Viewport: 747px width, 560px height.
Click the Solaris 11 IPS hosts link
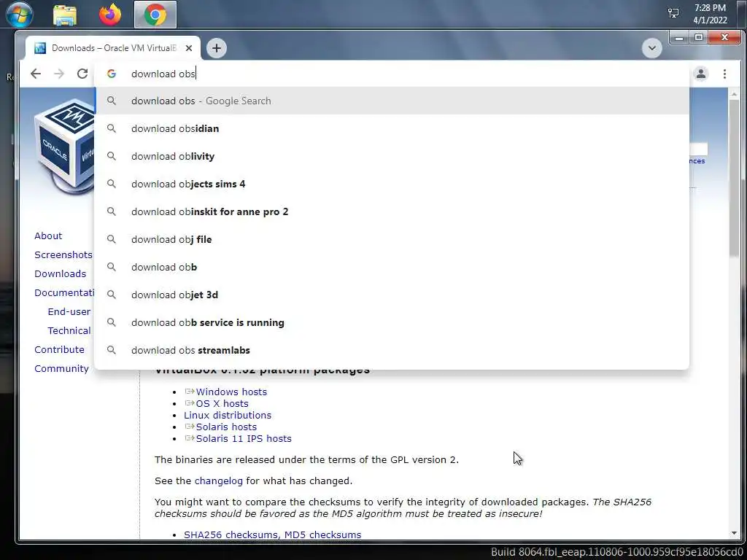[x=244, y=438]
